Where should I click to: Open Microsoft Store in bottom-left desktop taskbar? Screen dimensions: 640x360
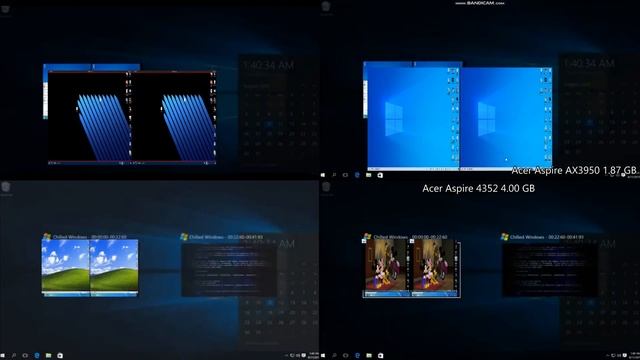[60, 356]
